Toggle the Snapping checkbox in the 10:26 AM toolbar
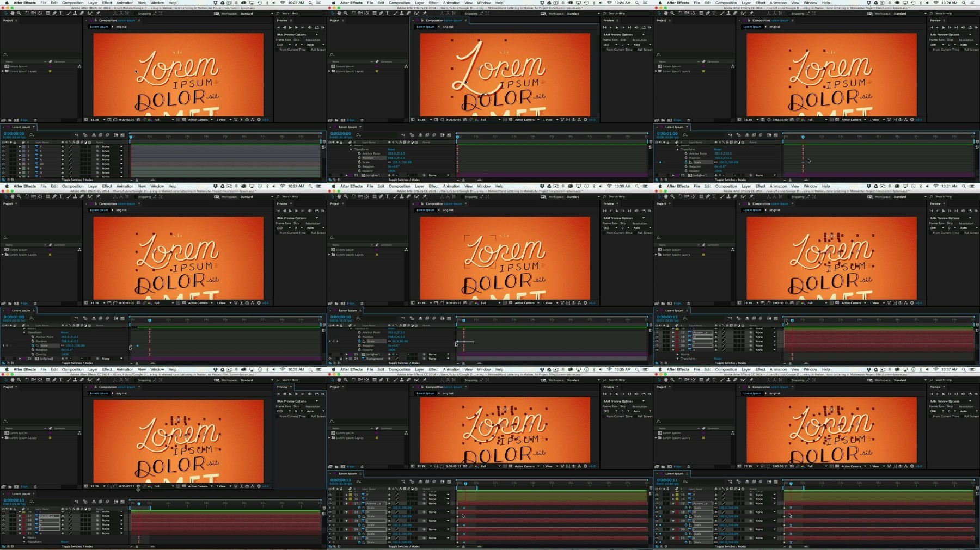The image size is (980, 550). (x=789, y=13)
